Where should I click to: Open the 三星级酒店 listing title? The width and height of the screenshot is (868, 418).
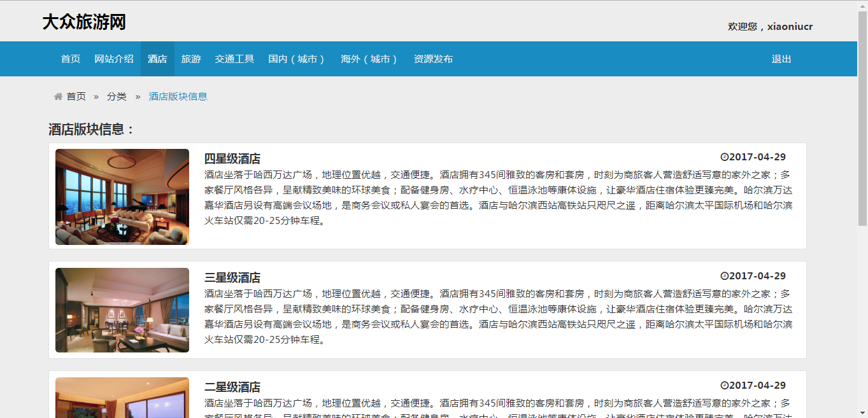[232, 278]
